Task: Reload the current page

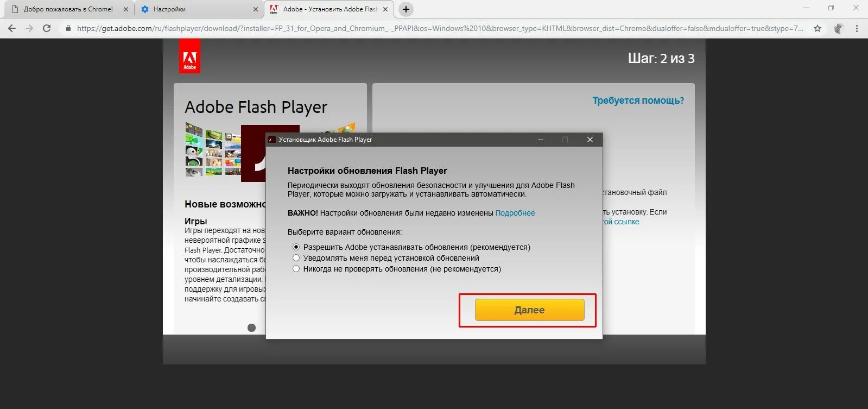Action: [x=47, y=28]
